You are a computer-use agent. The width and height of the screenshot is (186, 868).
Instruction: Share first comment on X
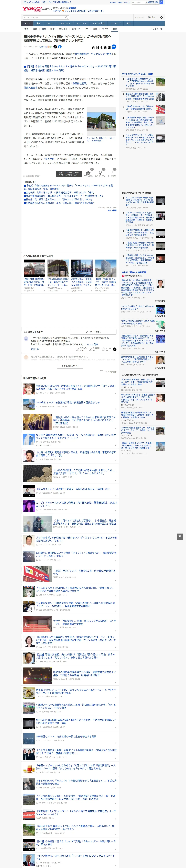pyautogui.click(x=114, y=349)
